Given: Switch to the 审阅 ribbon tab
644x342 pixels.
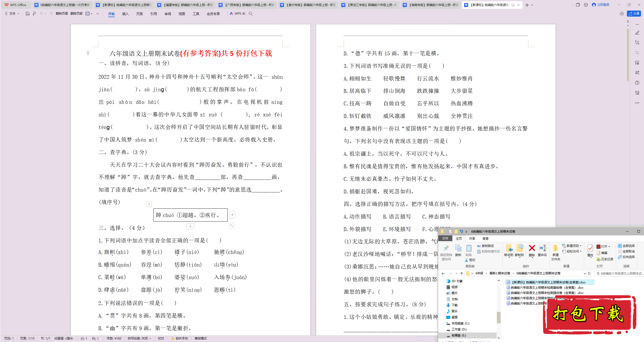Looking at the screenshot, I should coord(168,14).
